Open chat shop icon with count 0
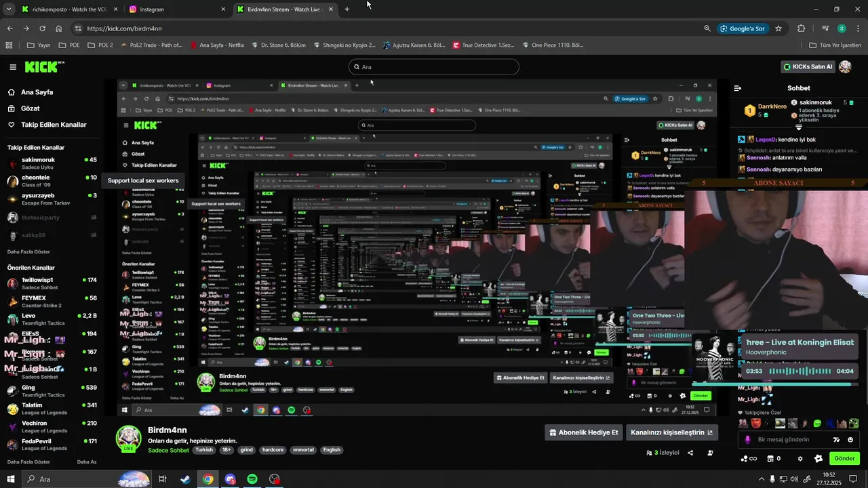 point(773,459)
